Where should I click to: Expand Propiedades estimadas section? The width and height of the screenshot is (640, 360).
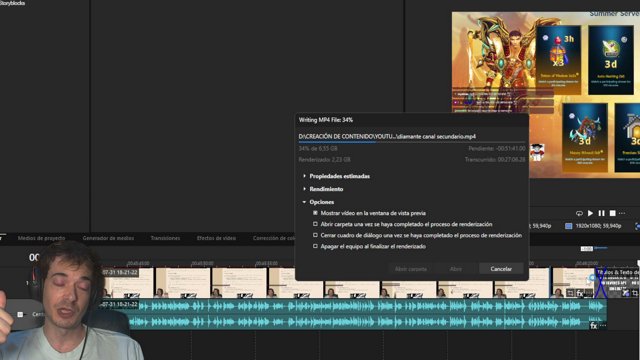[304, 176]
